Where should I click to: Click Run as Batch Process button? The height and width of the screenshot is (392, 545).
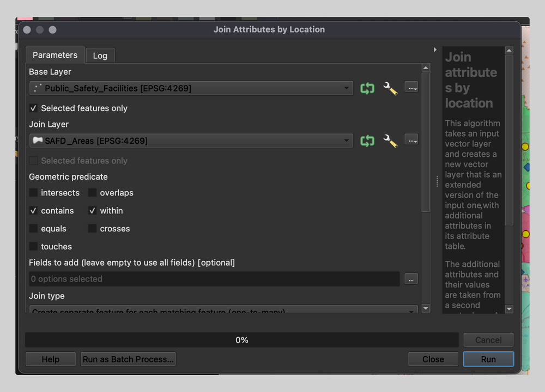(x=128, y=359)
